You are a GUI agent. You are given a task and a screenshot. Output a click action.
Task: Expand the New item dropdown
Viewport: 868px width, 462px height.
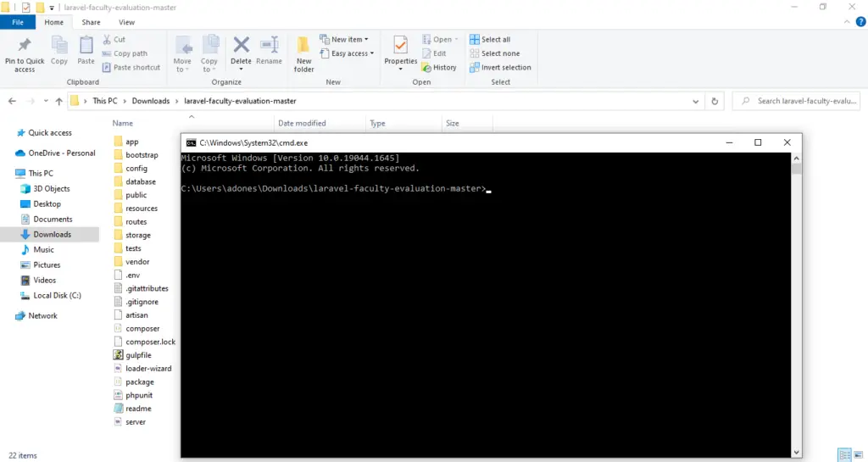pos(346,40)
